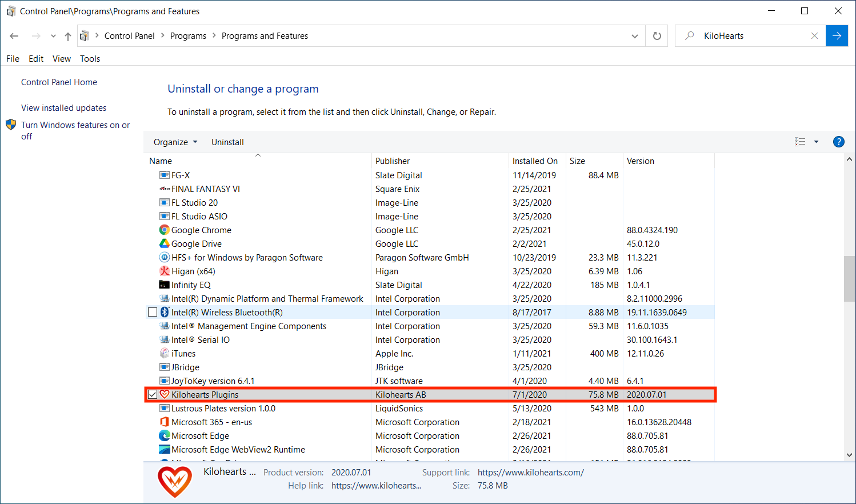The height and width of the screenshot is (504, 856).
Task: Click the FL Studio 20 icon
Action: pyautogui.click(x=165, y=203)
